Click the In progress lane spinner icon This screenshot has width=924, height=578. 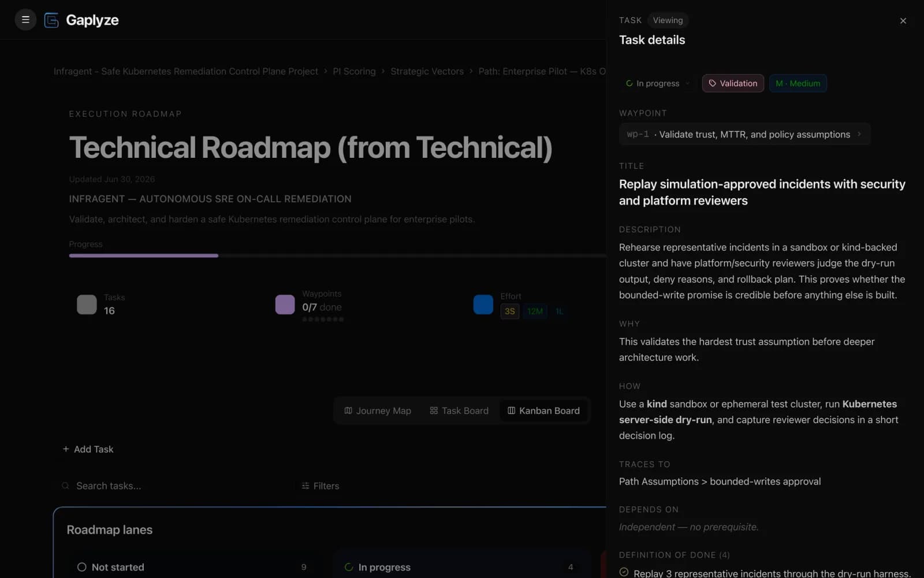pyautogui.click(x=349, y=567)
